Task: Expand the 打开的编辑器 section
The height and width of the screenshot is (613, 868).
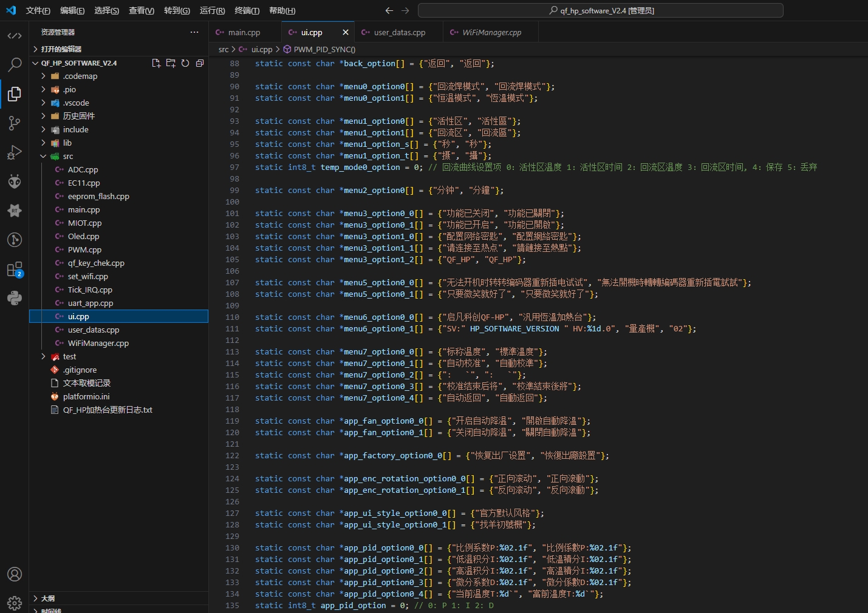Action: pyautogui.click(x=61, y=49)
